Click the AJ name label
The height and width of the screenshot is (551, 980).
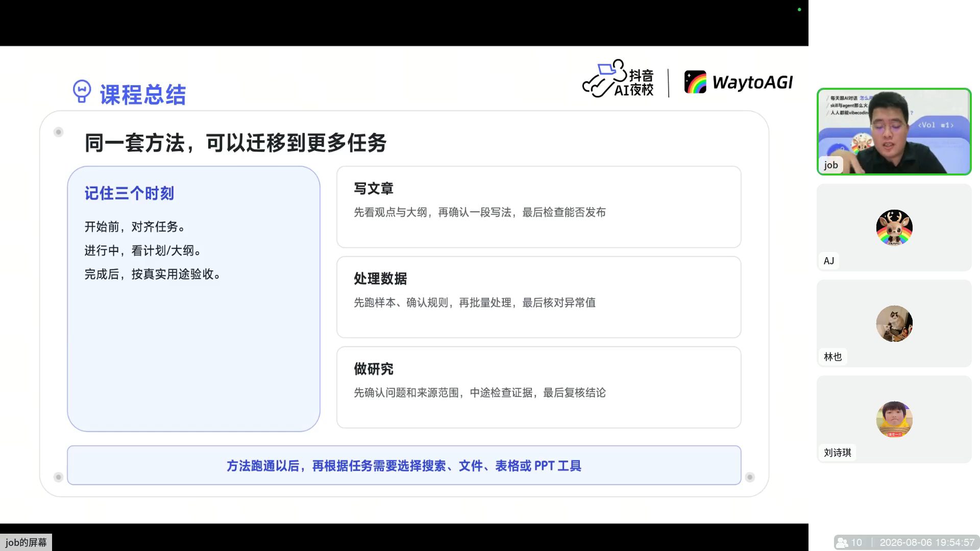click(x=829, y=261)
